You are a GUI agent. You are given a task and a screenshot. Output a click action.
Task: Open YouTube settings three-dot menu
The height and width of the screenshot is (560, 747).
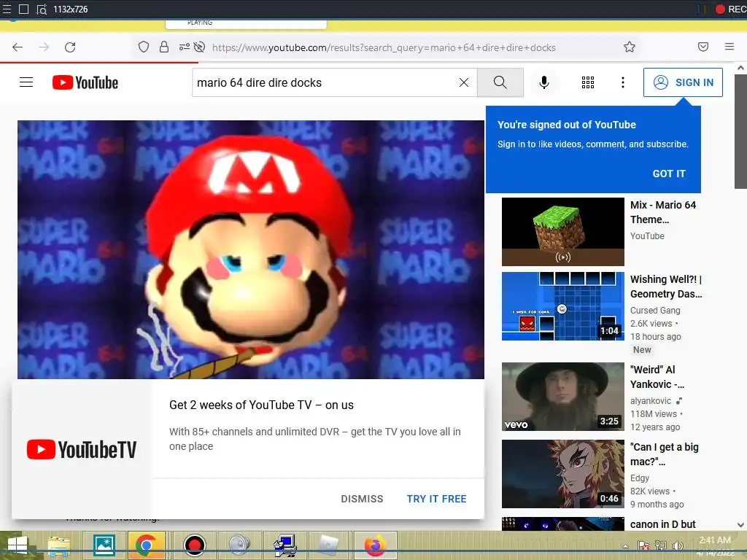coord(623,82)
